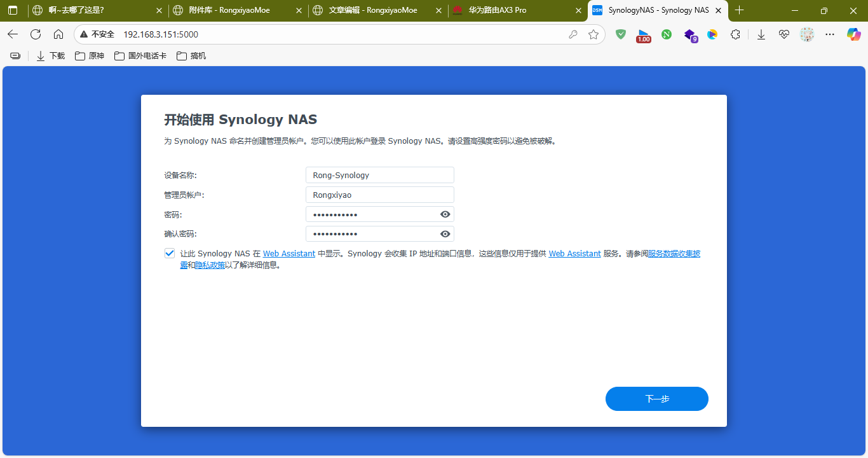
Task: Close the 华为路由AX3 Pro tab
Action: coord(578,10)
